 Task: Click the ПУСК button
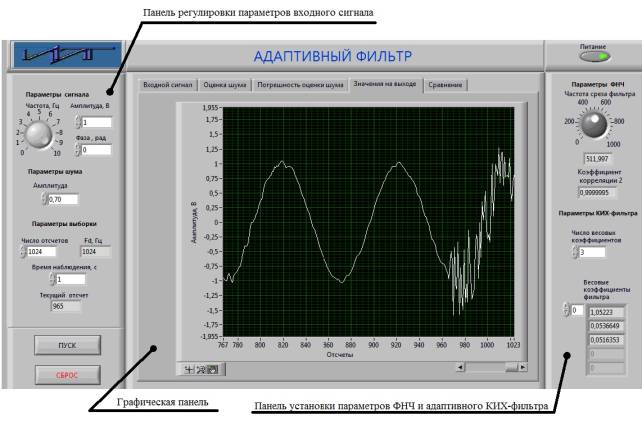68,345
